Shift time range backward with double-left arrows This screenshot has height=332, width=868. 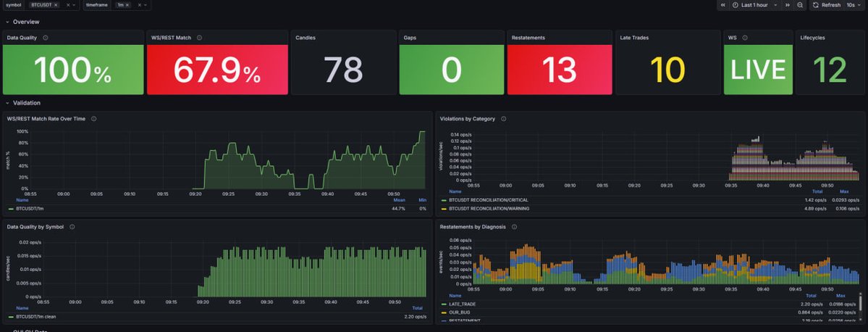click(x=723, y=5)
